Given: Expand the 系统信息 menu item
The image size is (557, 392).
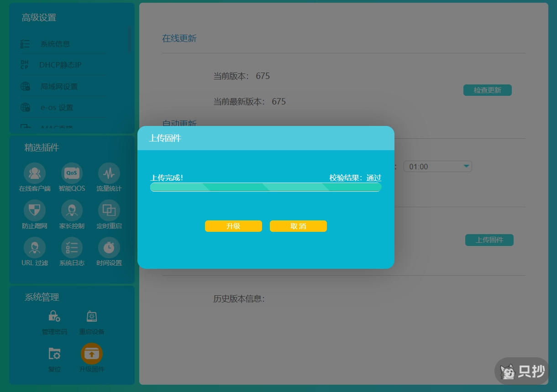Looking at the screenshot, I should (x=55, y=43).
